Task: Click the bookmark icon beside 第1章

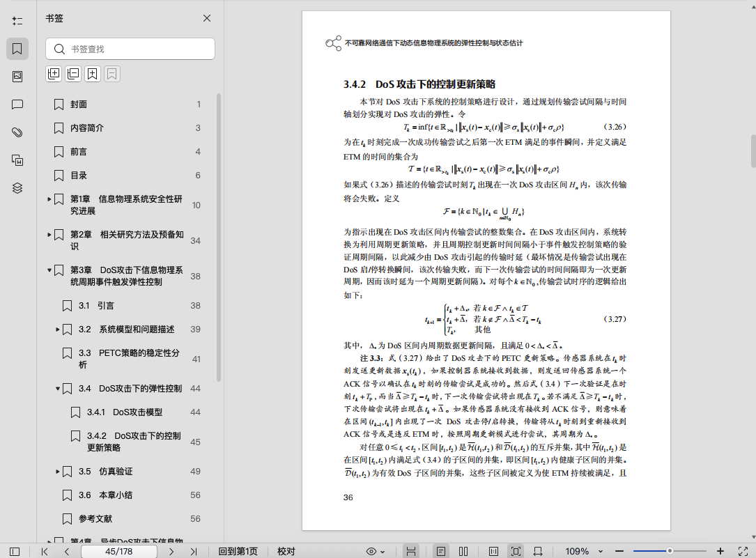Action: click(59, 199)
